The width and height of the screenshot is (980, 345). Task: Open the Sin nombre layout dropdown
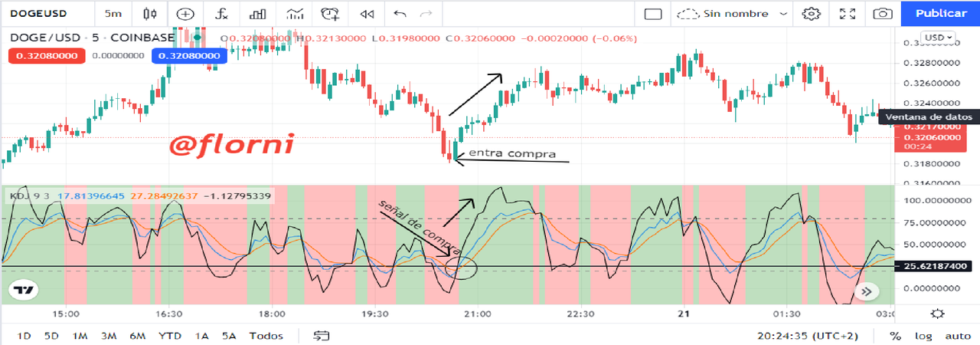(733, 14)
